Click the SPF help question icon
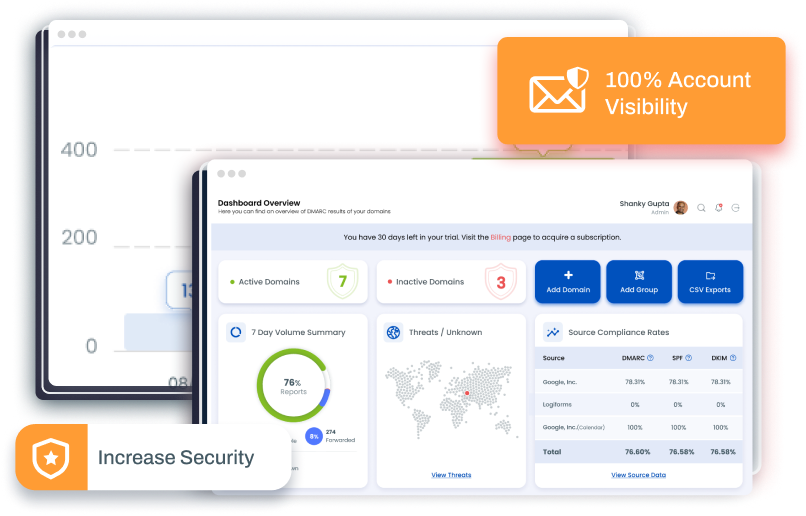Screen dimensions: 806x516 [x=692, y=358]
